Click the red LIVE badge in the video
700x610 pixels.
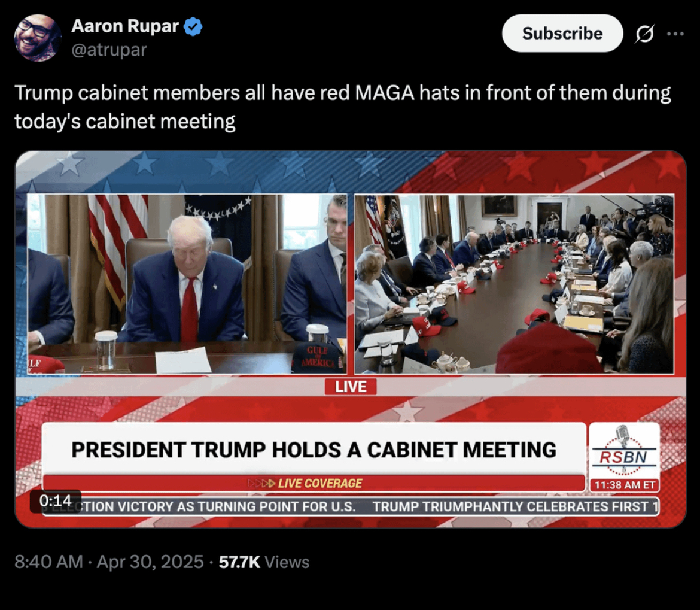(351, 387)
